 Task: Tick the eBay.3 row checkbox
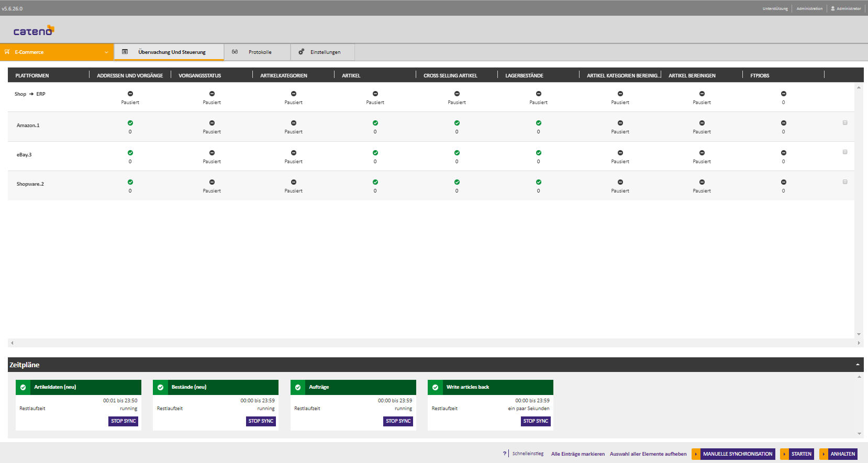click(845, 152)
